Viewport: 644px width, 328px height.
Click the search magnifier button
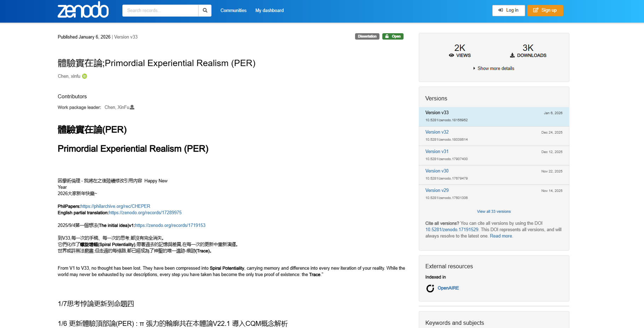coord(205,11)
